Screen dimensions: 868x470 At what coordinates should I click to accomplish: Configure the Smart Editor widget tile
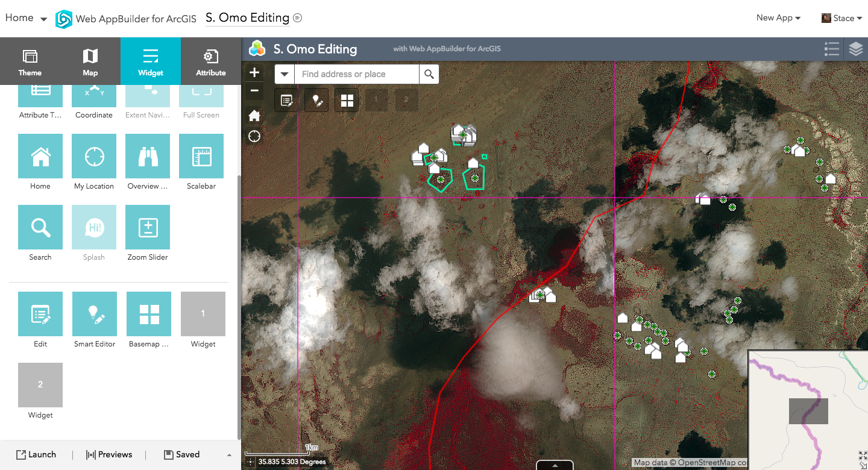pyautogui.click(x=95, y=314)
